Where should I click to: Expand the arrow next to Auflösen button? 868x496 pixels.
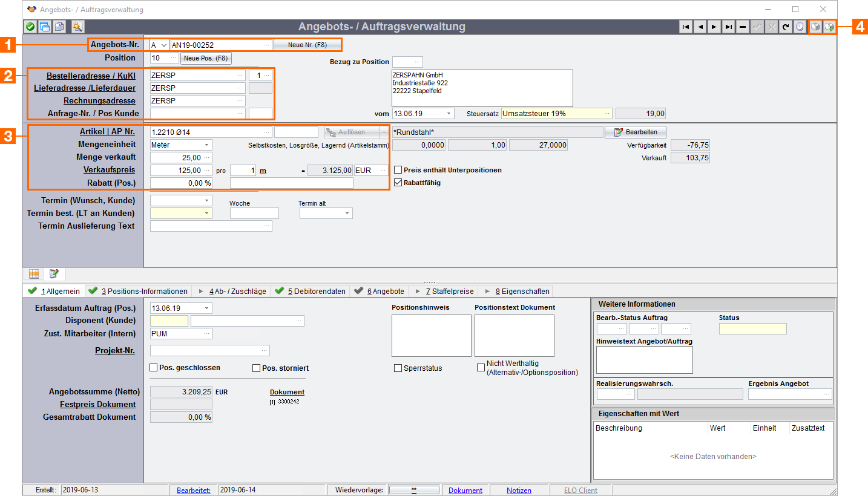[383, 132]
